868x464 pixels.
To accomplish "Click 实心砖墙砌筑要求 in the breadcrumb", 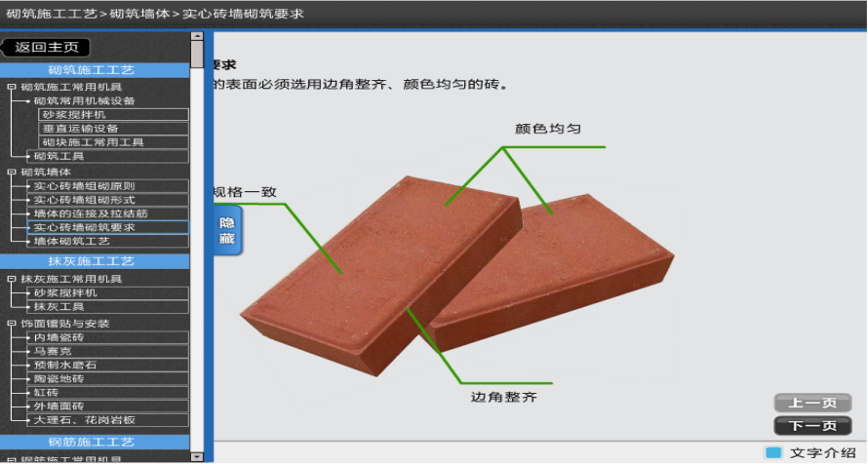I will point(243,14).
